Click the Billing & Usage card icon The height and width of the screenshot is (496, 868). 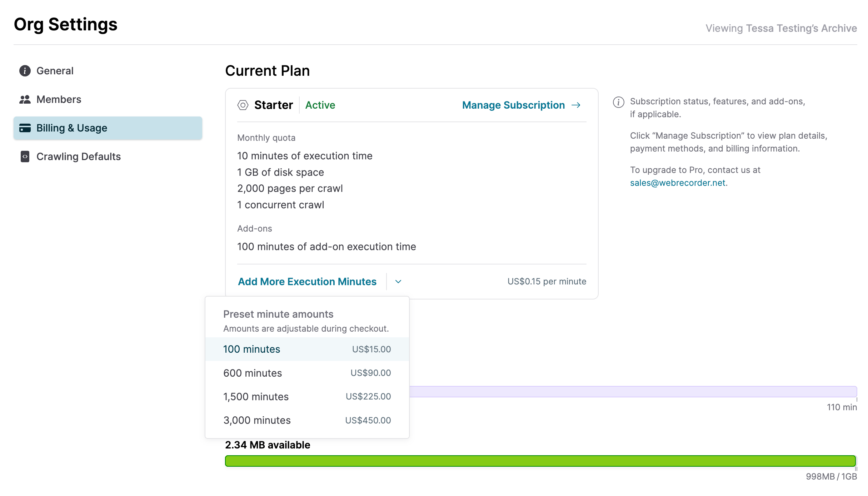click(25, 128)
